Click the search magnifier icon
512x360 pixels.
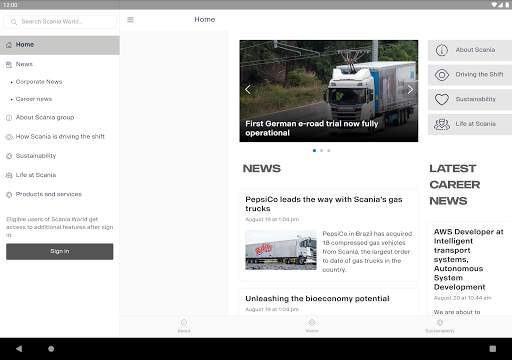pos(14,22)
